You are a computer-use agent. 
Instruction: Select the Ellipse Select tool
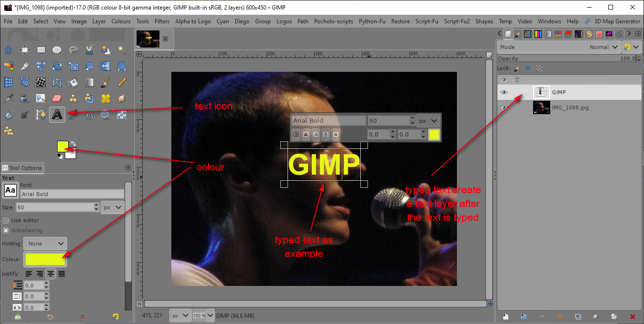[57, 50]
